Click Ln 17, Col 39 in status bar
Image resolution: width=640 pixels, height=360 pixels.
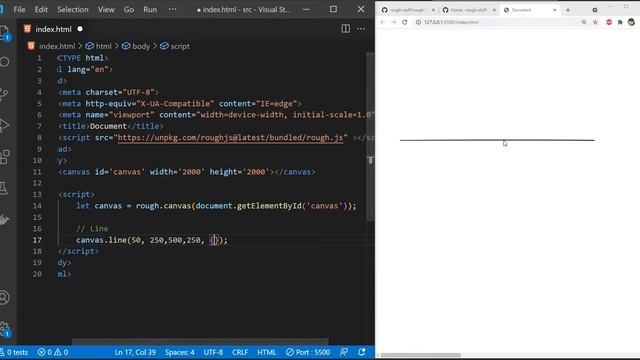pos(135,352)
